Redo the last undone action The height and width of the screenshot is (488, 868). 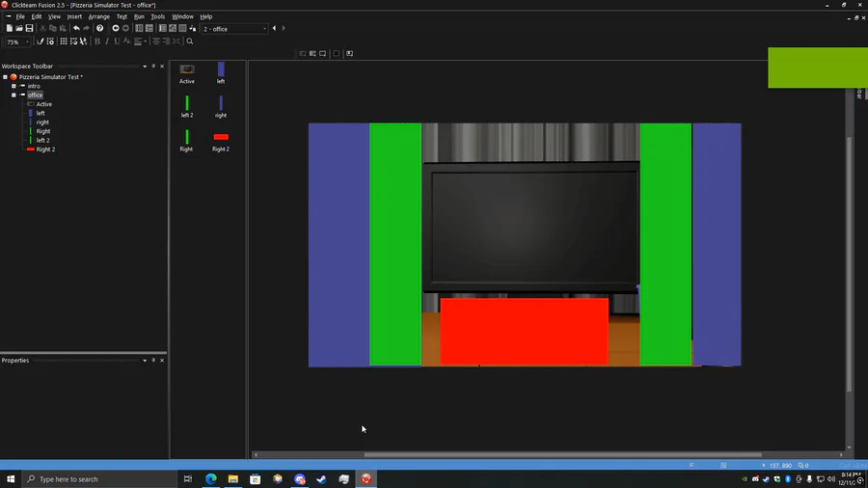point(87,28)
